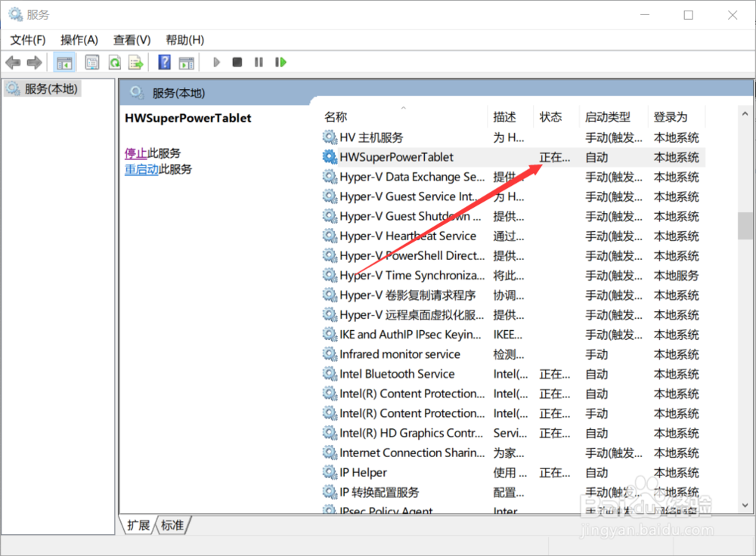Open the 帮助(H) menu

click(x=184, y=40)
